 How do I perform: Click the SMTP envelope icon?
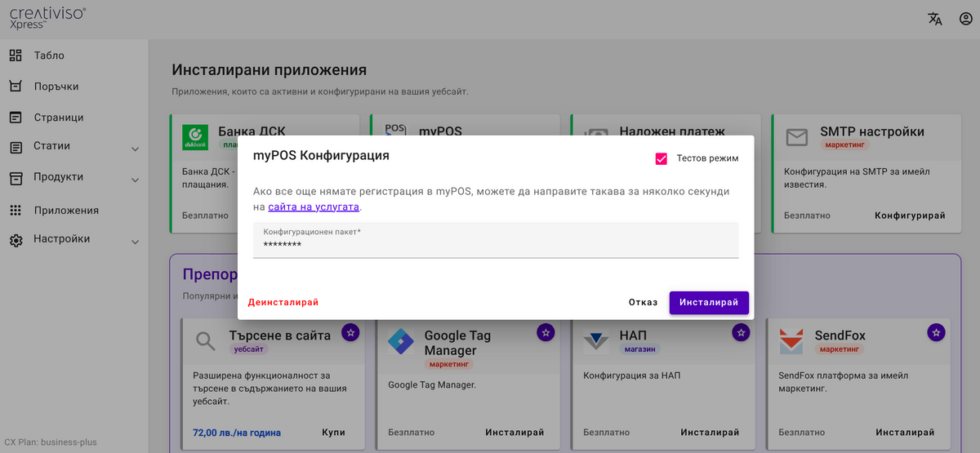[796, 137]
